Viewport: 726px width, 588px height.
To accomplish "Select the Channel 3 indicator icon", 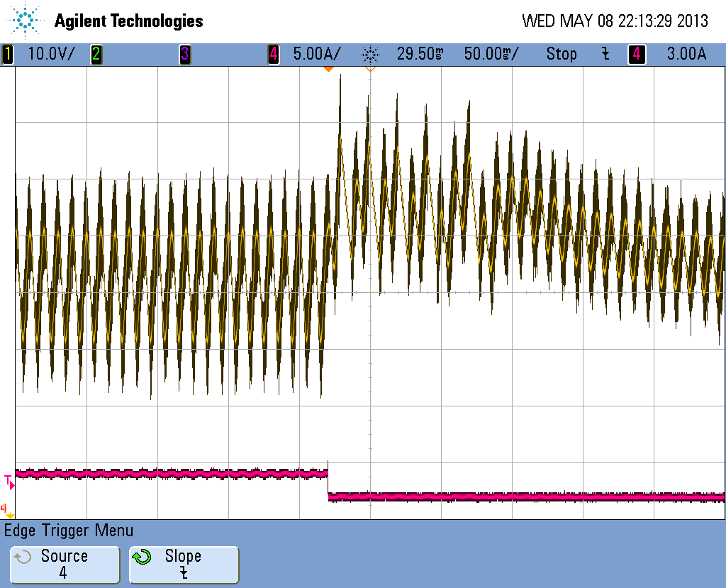I will click(186, 54).
